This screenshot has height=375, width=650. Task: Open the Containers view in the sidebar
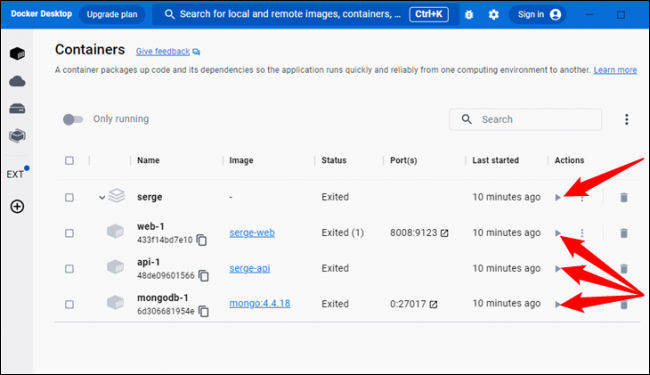point(17,53)
